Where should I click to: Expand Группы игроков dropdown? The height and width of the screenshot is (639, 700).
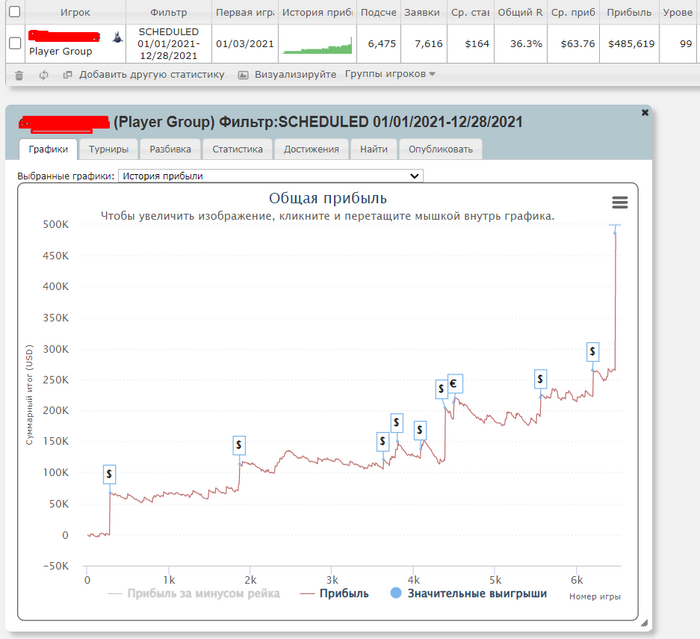pos(390,74)
